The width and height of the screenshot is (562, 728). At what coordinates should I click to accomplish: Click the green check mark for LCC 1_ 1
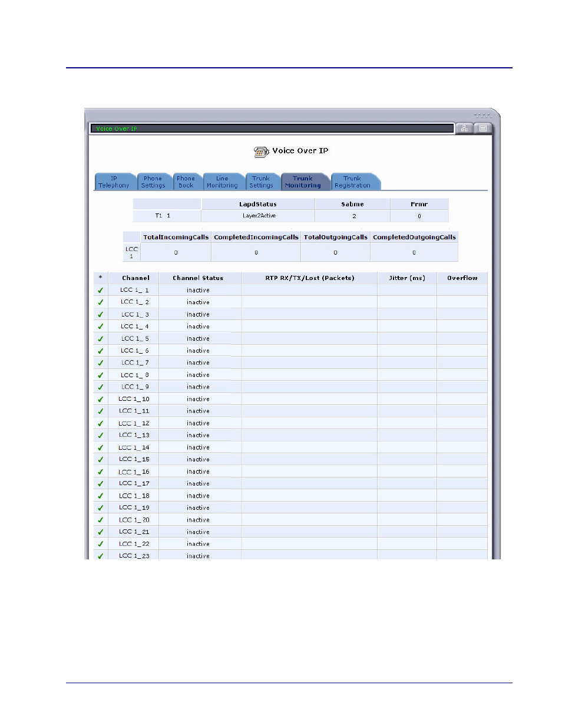click(x=100, y=291)
